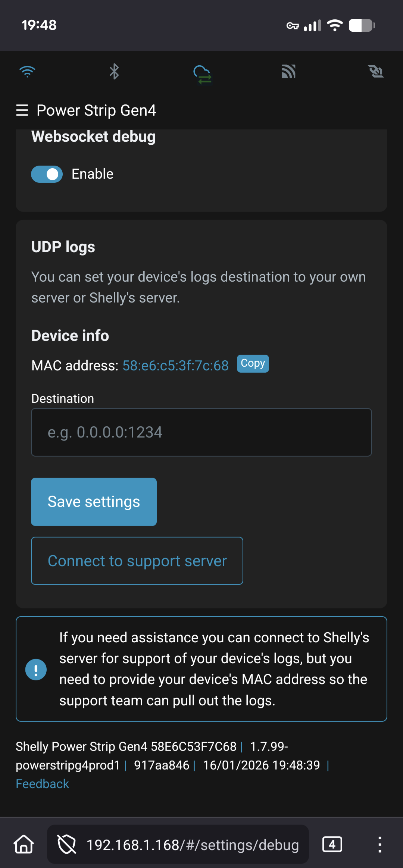
Task: Tap the blue info exclamation icon
Action: (36, 670)
